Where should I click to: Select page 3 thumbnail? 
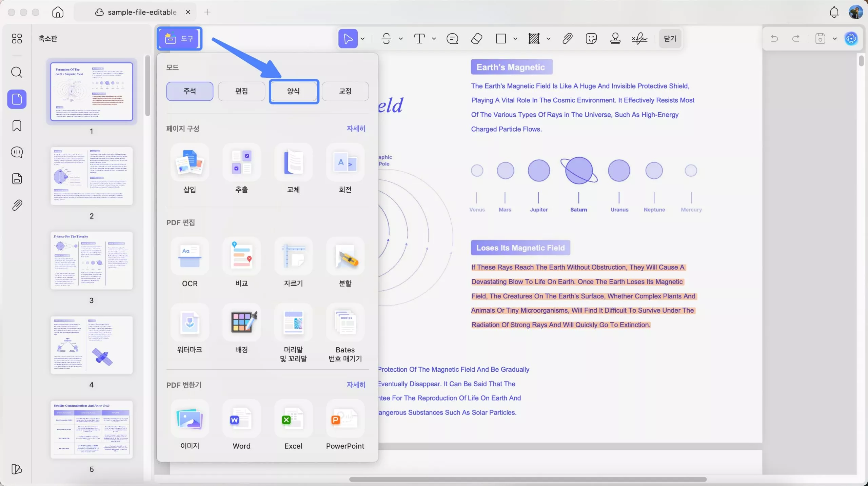tap(92, 260)
